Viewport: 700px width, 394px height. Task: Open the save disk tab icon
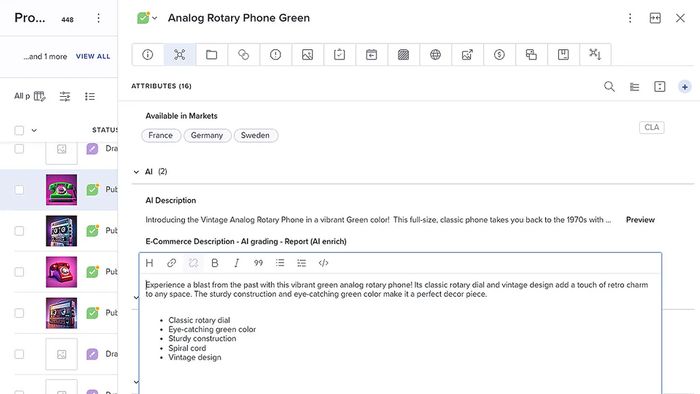563,54
